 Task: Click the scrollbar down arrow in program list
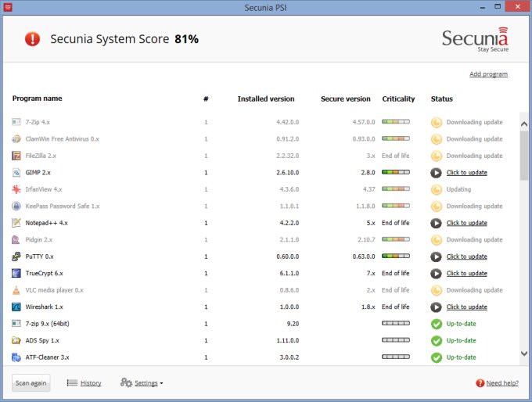coord(524,354)
